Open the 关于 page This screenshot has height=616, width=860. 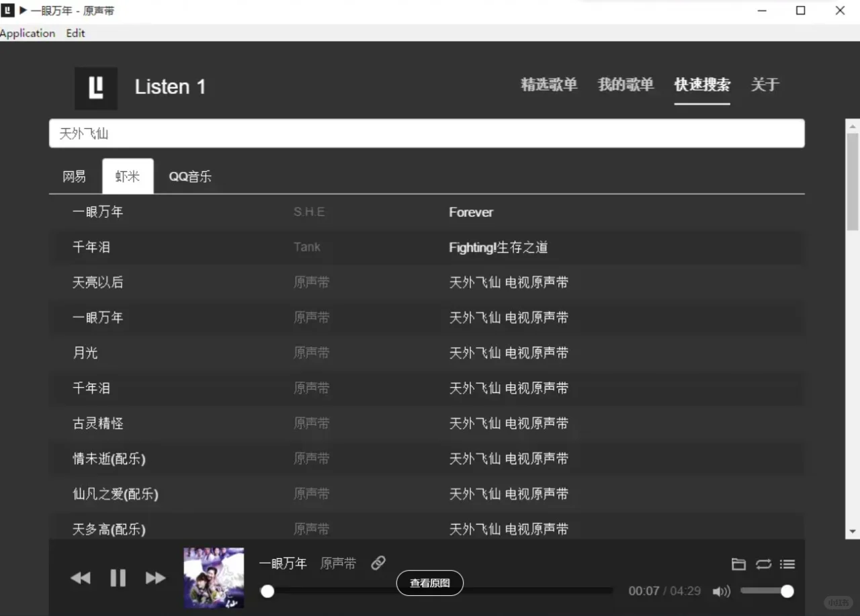765,85
